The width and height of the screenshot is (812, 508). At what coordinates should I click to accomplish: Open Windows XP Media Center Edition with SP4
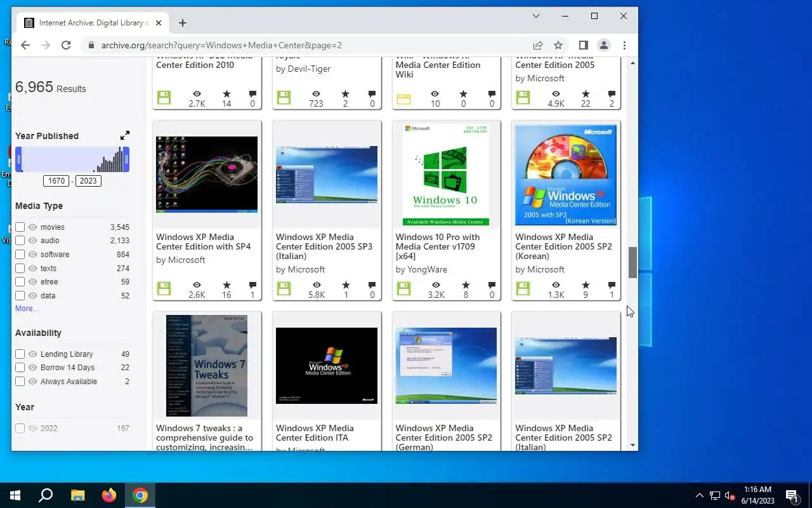click(x=204, y=242)
